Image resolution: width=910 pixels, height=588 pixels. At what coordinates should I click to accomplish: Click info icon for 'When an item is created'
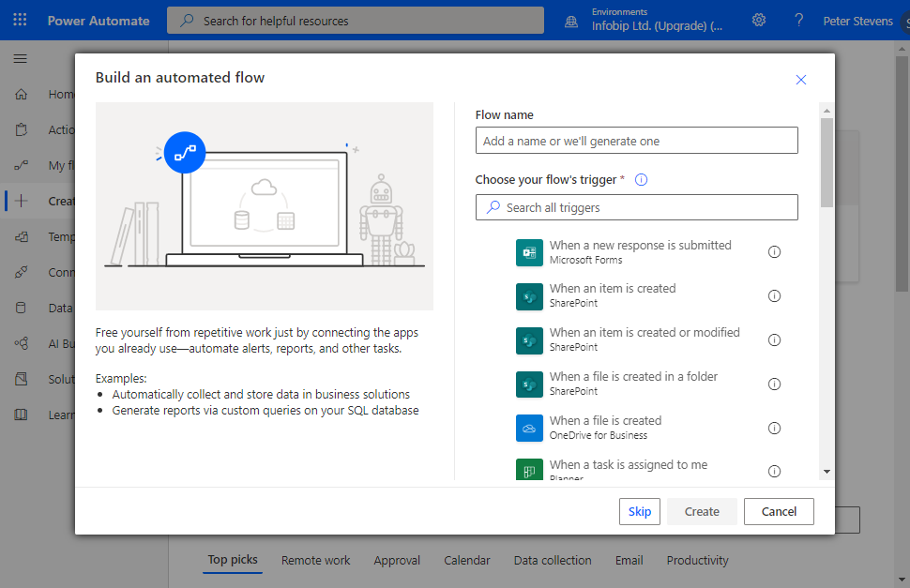coord(774,296)
